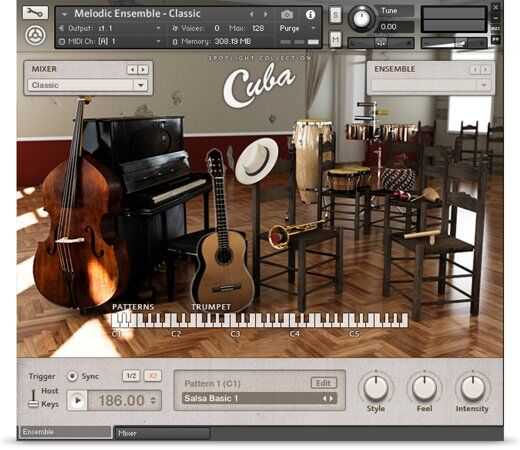Adjust the pan slider in header
Screen dimensions: 520x450
tap(381, 43)
